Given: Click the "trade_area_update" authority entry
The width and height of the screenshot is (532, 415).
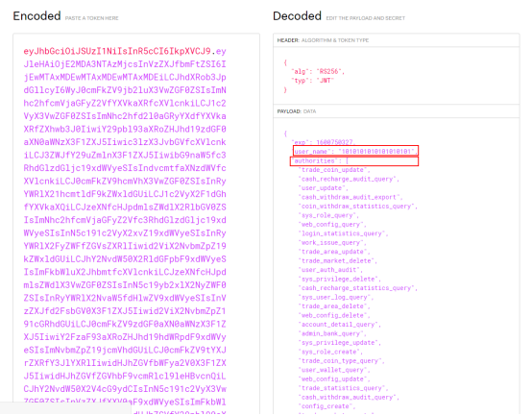Looking at the screenshot, I should [x=334, y=252].
